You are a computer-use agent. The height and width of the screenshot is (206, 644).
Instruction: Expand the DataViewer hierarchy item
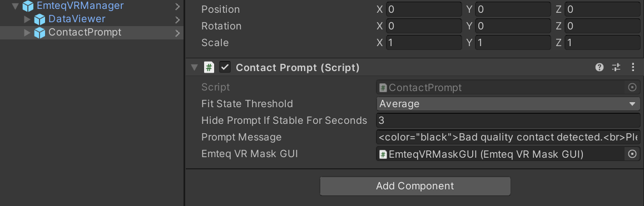point(27,19)
